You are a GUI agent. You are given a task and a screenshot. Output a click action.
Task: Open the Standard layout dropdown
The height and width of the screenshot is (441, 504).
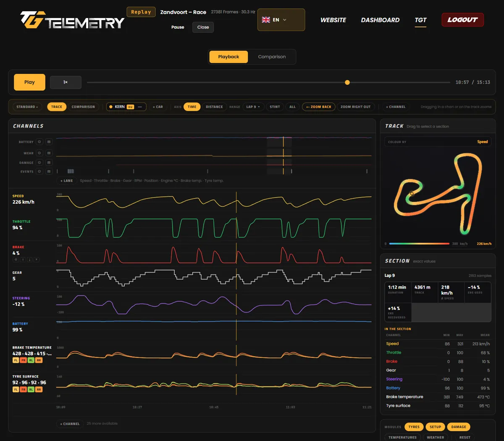[27, 107]
